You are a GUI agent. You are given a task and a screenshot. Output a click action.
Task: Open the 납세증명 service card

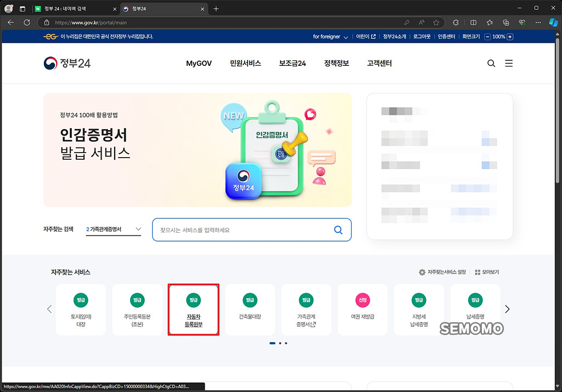pos(475,310)
